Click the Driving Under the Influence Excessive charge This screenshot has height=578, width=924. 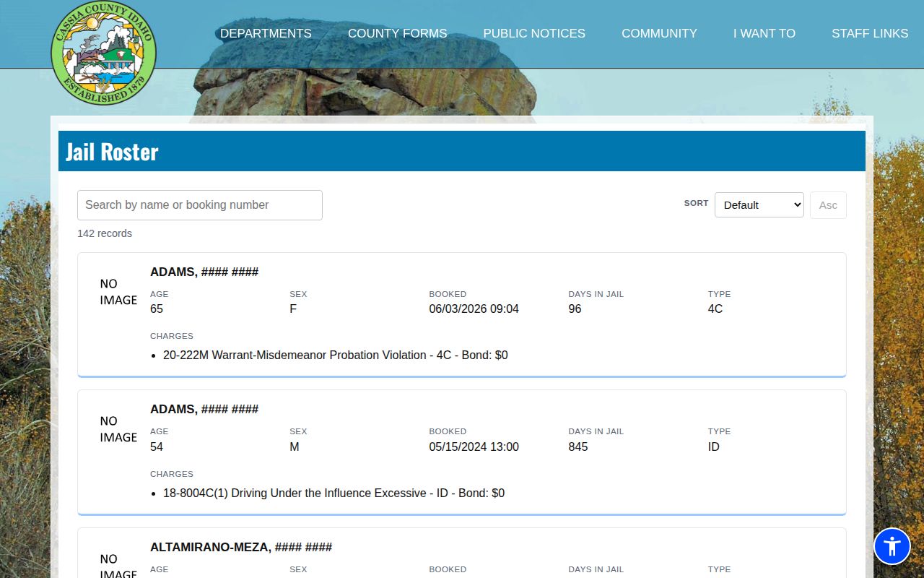coord(334,493)
